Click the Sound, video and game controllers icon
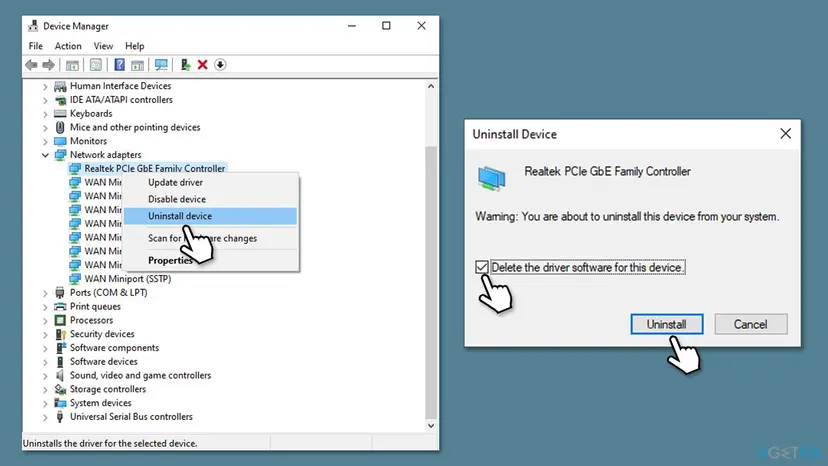828x466 pixels. (60, 375)
